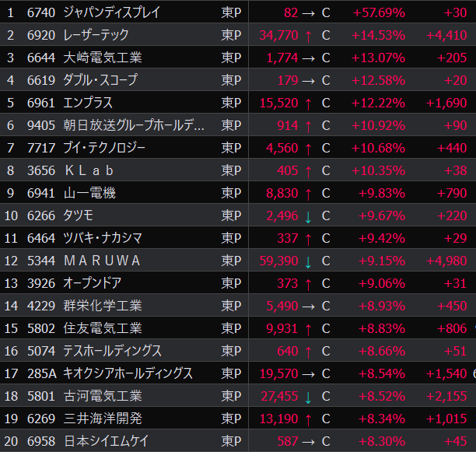Click the green down arrow for 古河電気工業
This screenshot has height=452, width=476.
pyautogui.click(x=308, y=396)
